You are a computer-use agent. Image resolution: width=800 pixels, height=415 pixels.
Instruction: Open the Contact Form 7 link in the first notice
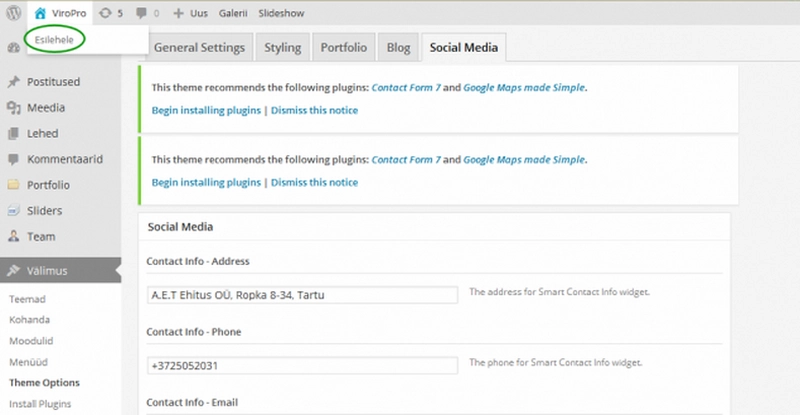click(405, 88)
